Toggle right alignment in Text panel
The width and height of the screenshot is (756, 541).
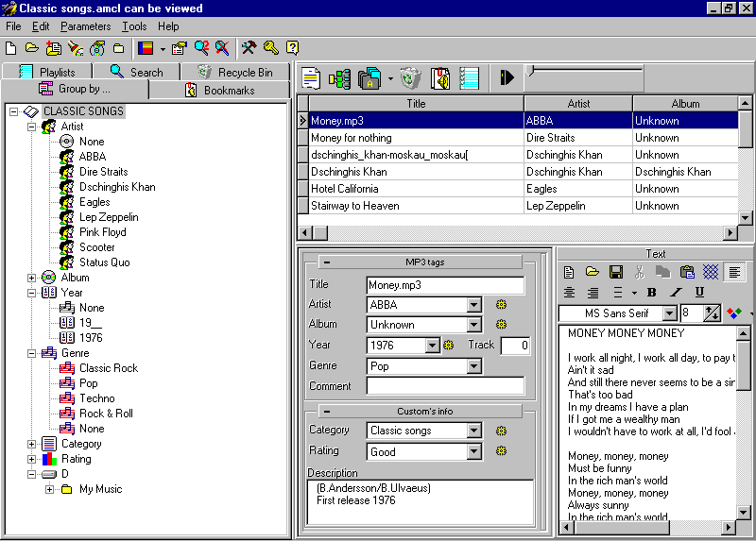point(593,293)
